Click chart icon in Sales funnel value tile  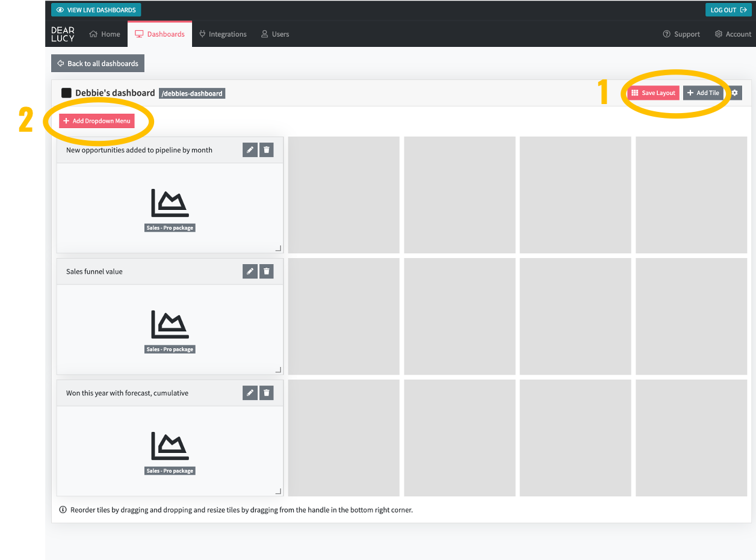coord(170,324)
